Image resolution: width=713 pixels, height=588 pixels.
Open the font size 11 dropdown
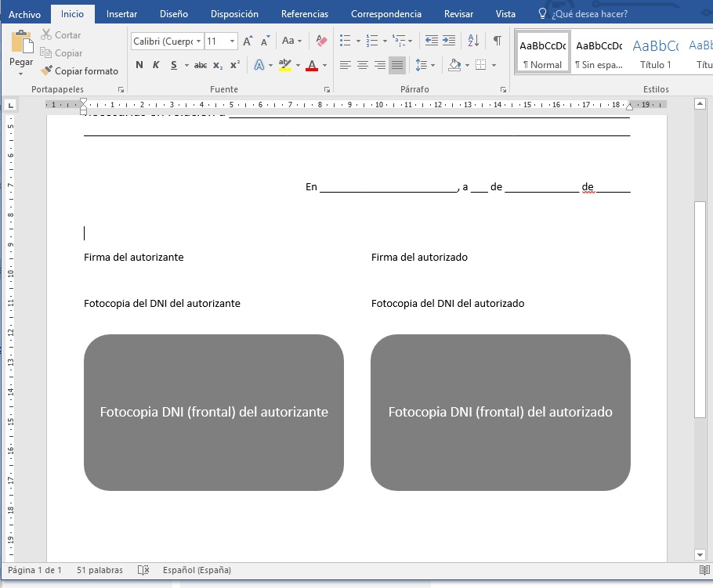233,41
